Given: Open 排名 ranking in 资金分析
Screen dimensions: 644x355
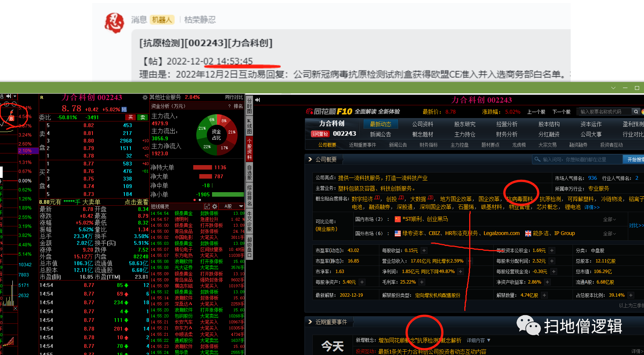Looking at the screenshot, I should tap(238, 106).
